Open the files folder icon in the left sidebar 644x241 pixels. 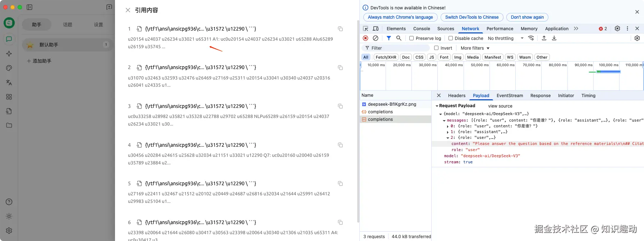coord(9,125)
